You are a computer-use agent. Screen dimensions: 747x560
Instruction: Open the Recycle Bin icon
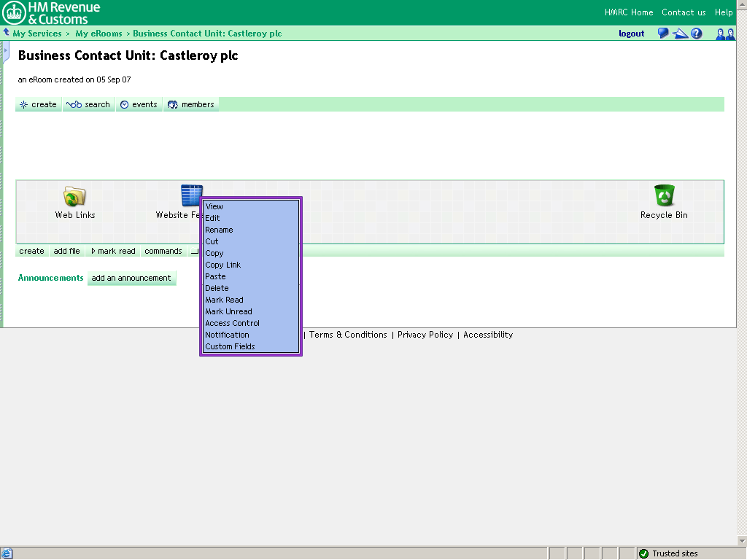point(664,195)
